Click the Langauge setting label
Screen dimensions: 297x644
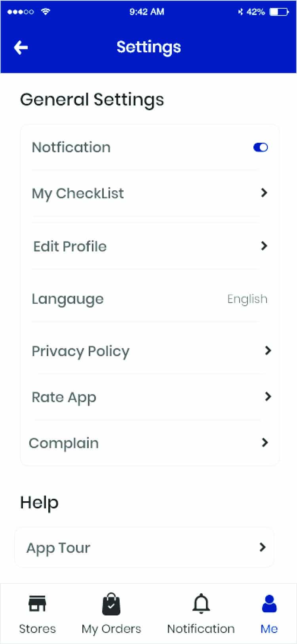click(68, 299)
